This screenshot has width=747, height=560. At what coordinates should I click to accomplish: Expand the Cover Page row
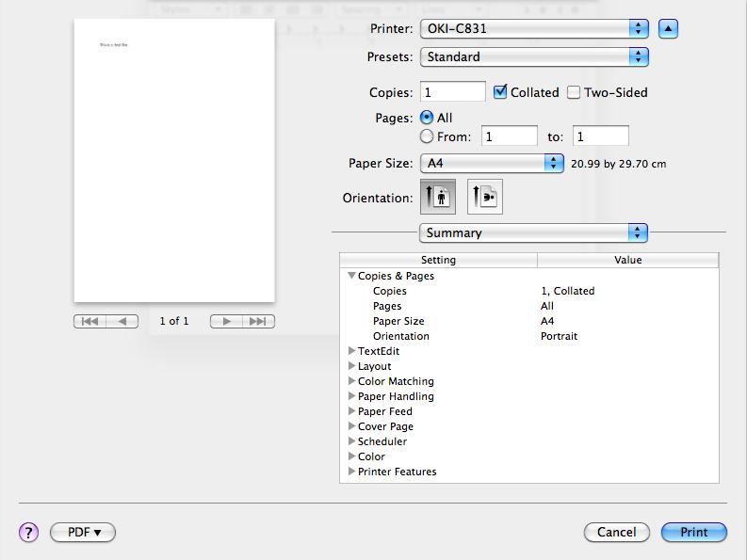pos(351,425)
